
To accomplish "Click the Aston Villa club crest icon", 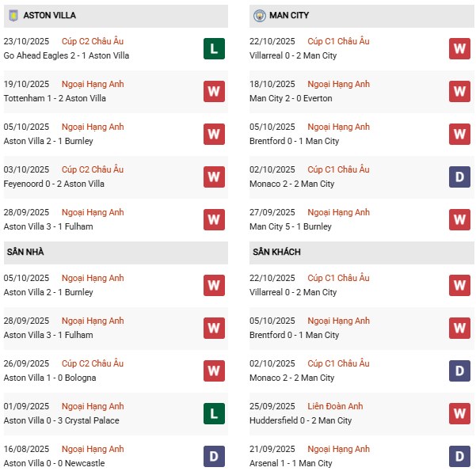I will coord(13,15).
